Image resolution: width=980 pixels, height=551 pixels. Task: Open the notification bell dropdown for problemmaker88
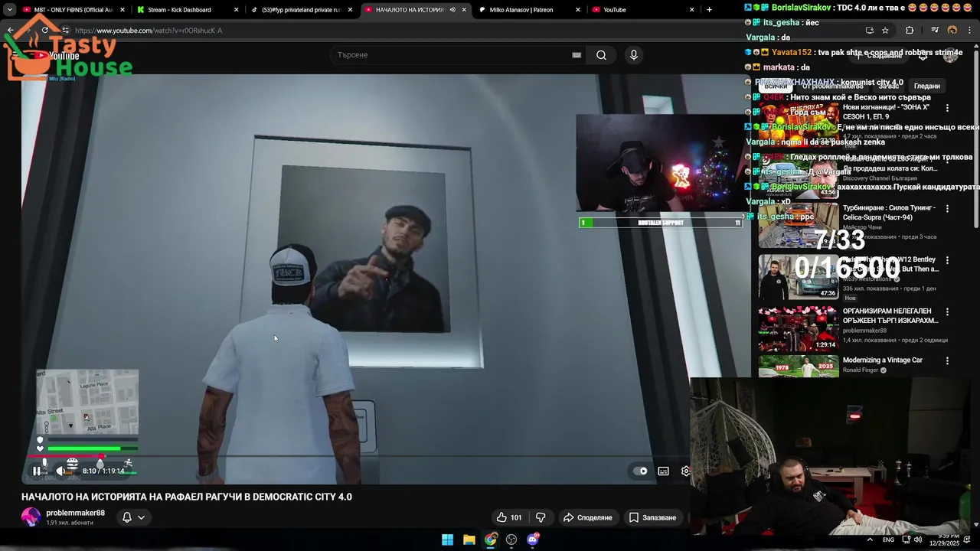pyautogui.click(x=133, y=517)
